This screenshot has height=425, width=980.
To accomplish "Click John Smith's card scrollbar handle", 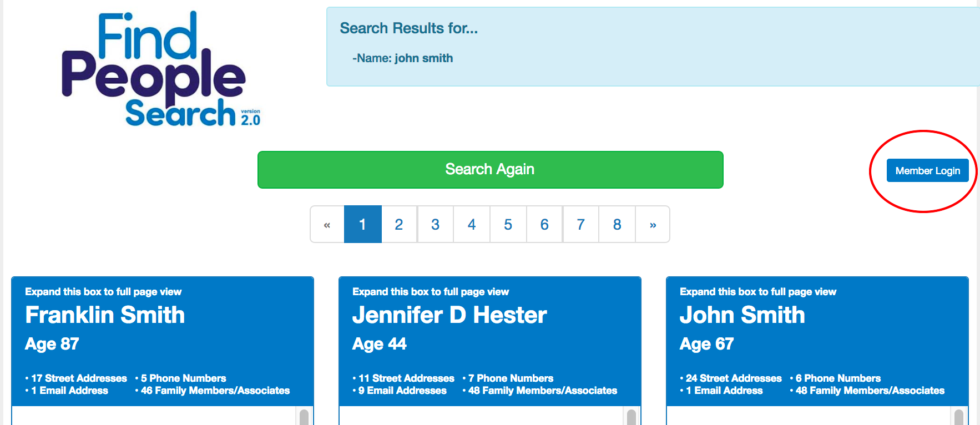I will click(959, 417).
